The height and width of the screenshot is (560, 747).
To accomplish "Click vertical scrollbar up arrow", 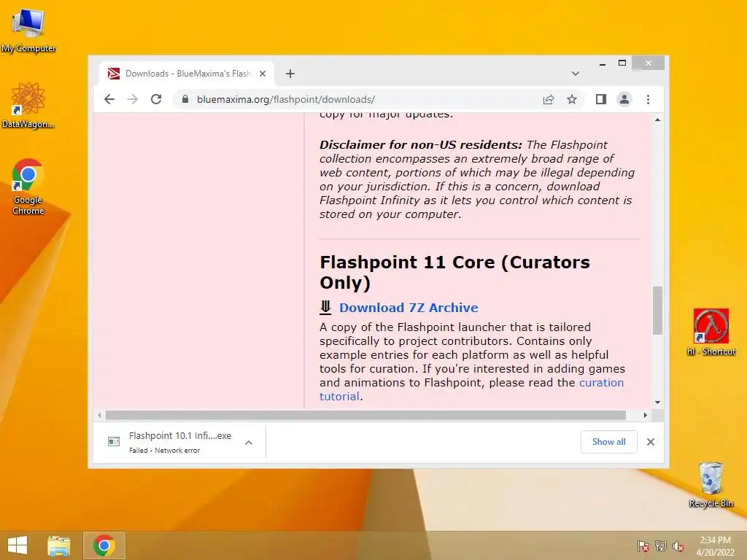I will tap(657, 120).
